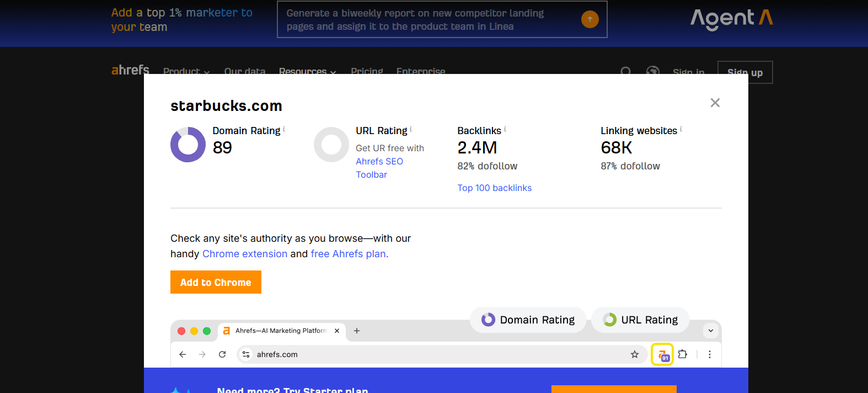The image size is (868, 393).
Task: Open the Pricing page
Action: coord(367,72)
